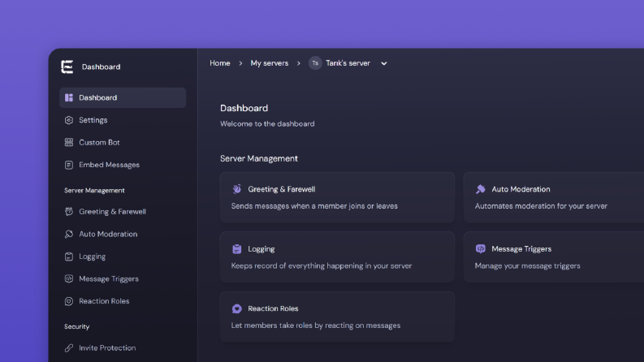Click "Keeps record of everything happening" description
This screenshot has width=644, height=362.
click(321, 266)
